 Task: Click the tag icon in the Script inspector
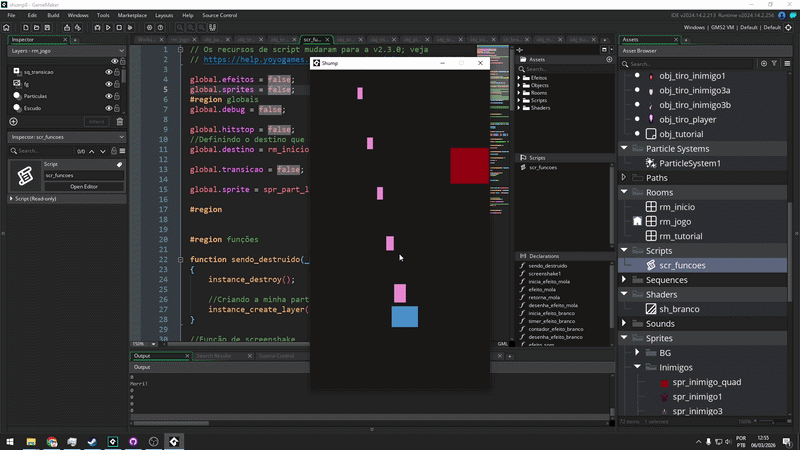point(119,164)
